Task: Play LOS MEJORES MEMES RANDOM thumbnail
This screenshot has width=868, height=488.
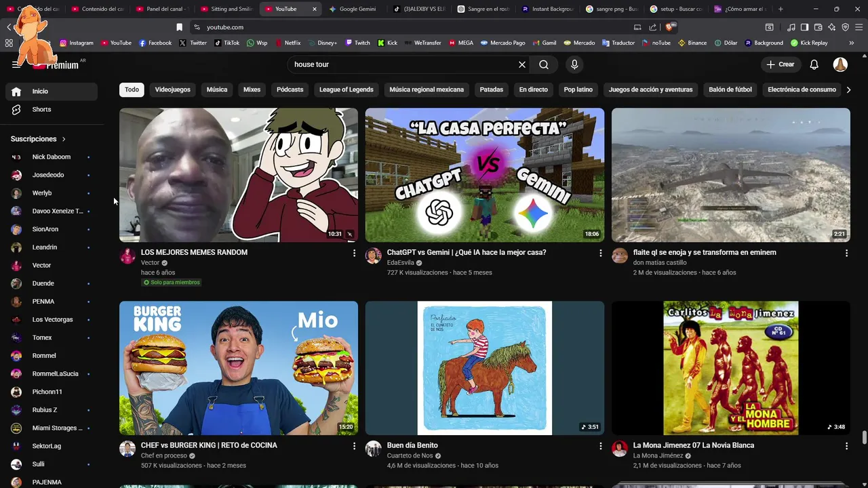Action: [239, 175]
